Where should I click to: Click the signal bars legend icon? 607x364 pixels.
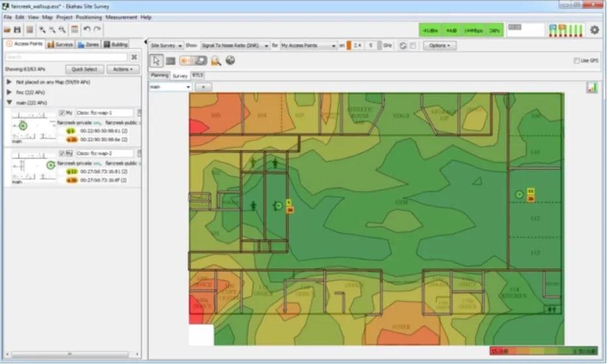(x=592, y=88)
